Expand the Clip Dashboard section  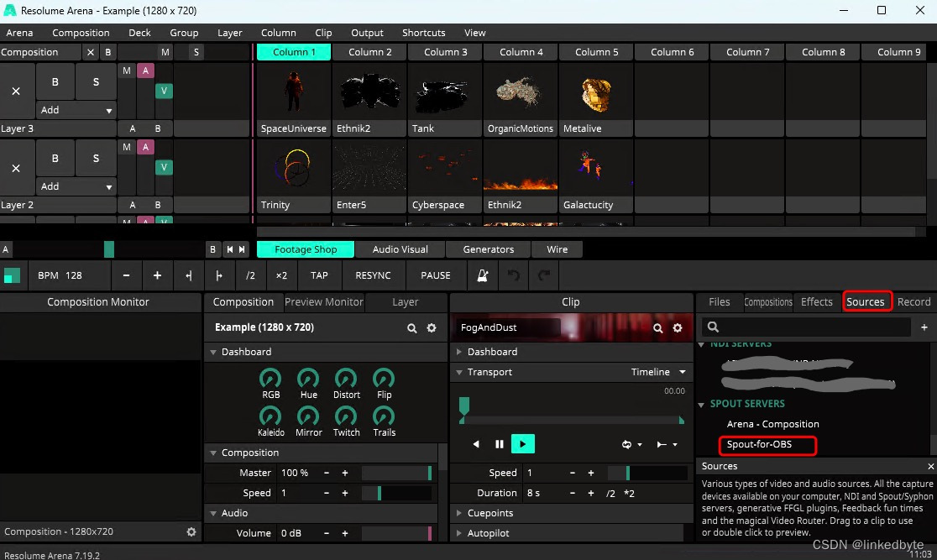click(459, 352)
